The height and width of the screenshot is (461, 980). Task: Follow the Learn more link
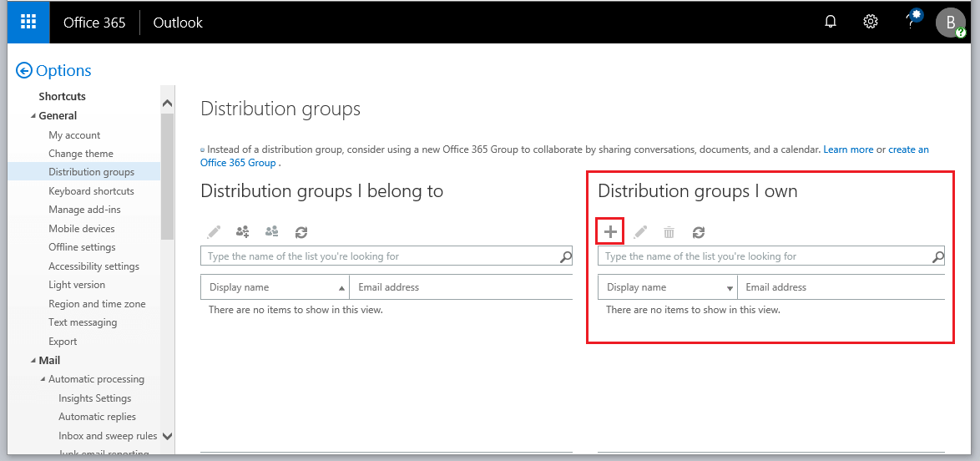click(848, 149)
